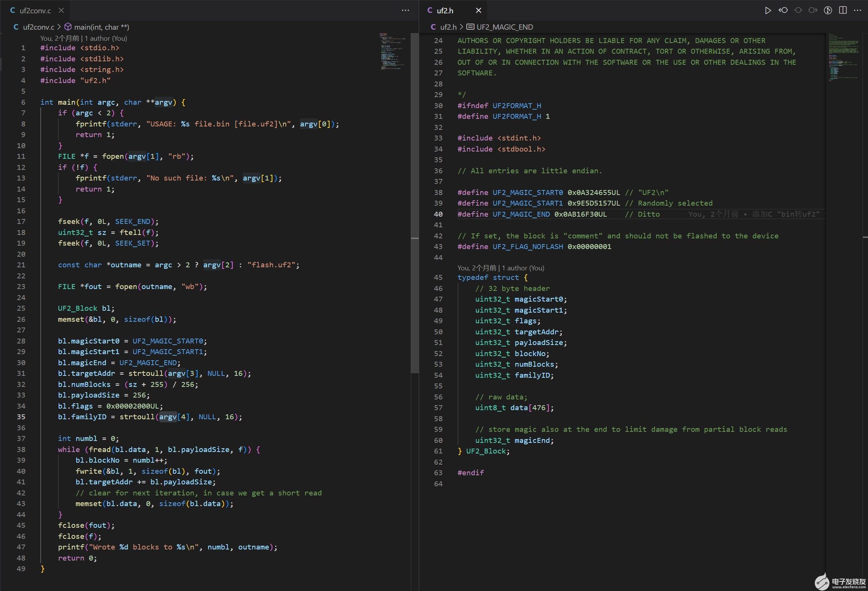Click argv[4] on line 35 of uf2conv.c

pos(174,417)
